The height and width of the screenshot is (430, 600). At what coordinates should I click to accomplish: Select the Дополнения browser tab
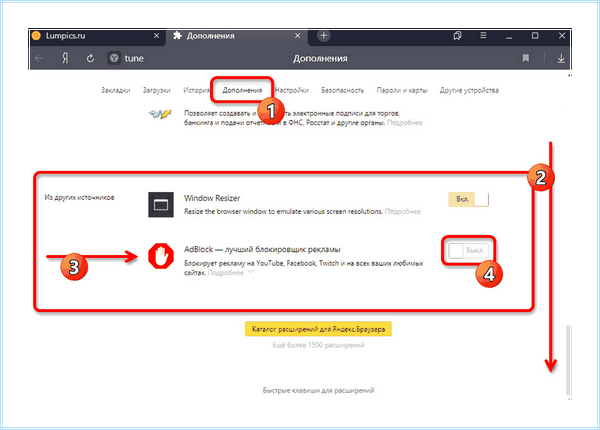coord(236,36)
